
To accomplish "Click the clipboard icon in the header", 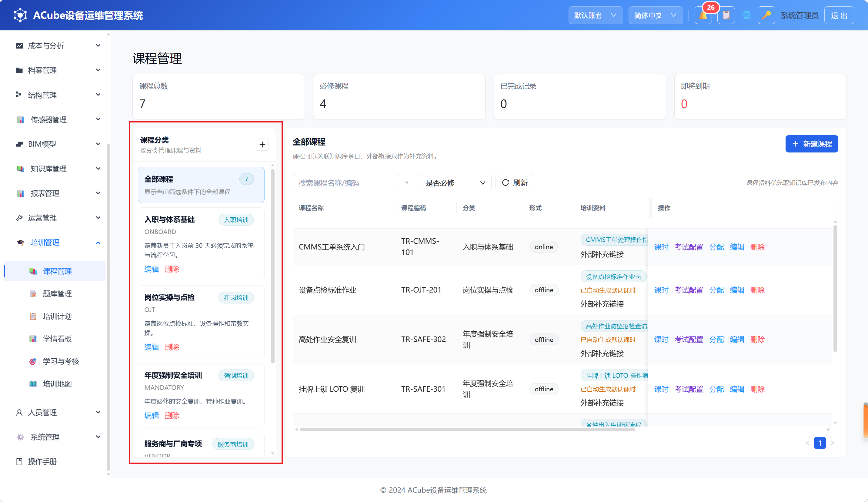I will tap(726, 15).
